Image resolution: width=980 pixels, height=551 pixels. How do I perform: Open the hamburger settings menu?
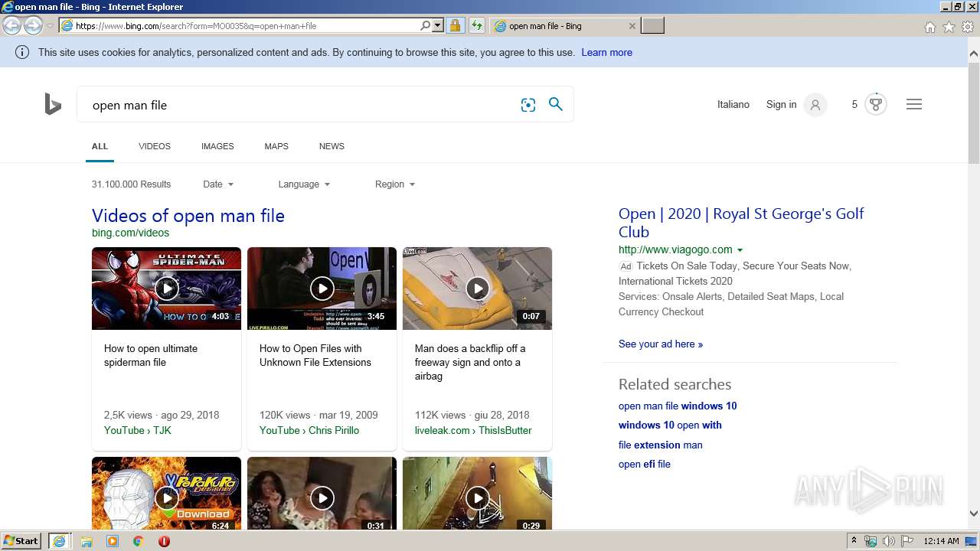coord(914,104)
